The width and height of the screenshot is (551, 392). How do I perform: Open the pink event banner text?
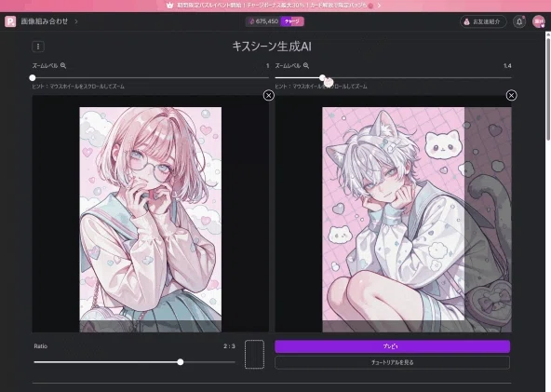pyautogui.click(x=272, y=6)
